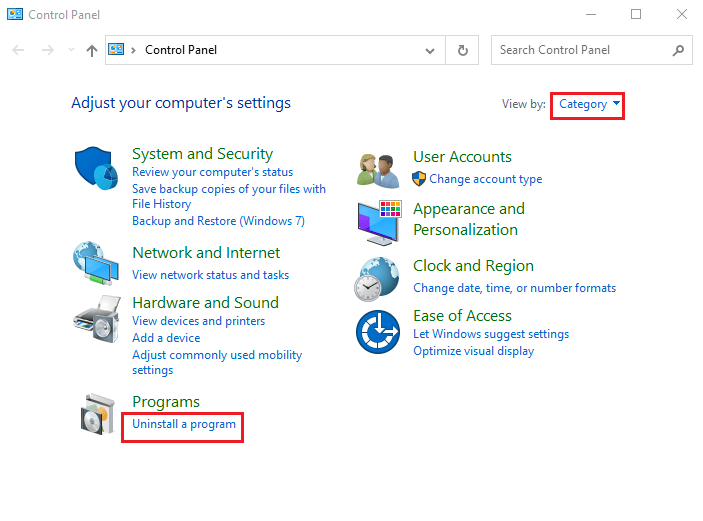Open View network status and tasks
Image resolution: width=703 pixels, height=521 pixels.
(x=210, y=275)
